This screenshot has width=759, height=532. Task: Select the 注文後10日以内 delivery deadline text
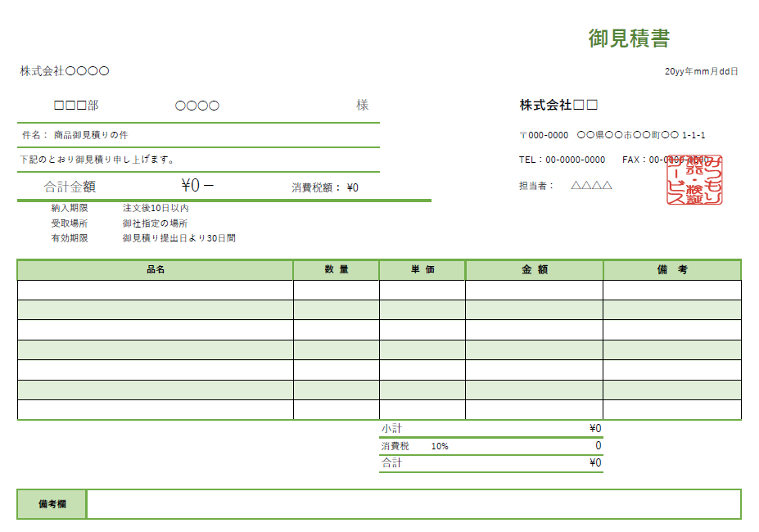coord(156,209)
